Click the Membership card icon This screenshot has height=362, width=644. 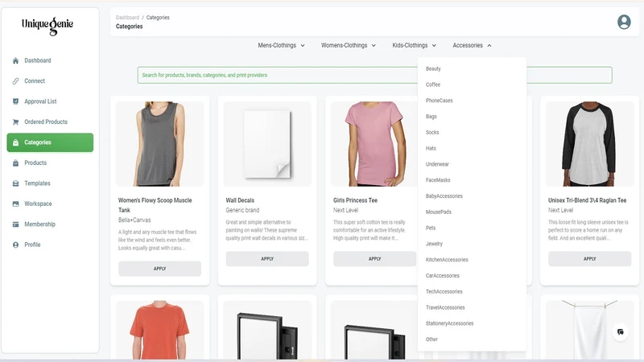(15, 224)
